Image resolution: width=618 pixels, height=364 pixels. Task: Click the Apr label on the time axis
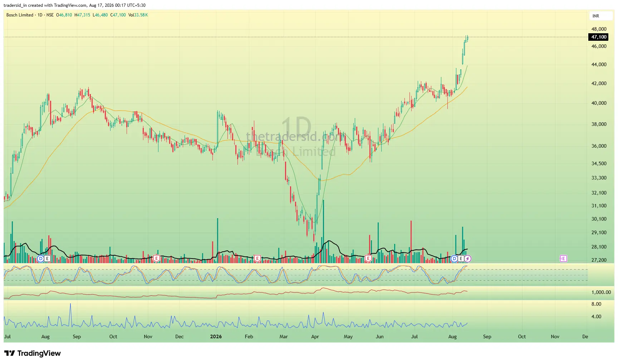coord(315,336)
